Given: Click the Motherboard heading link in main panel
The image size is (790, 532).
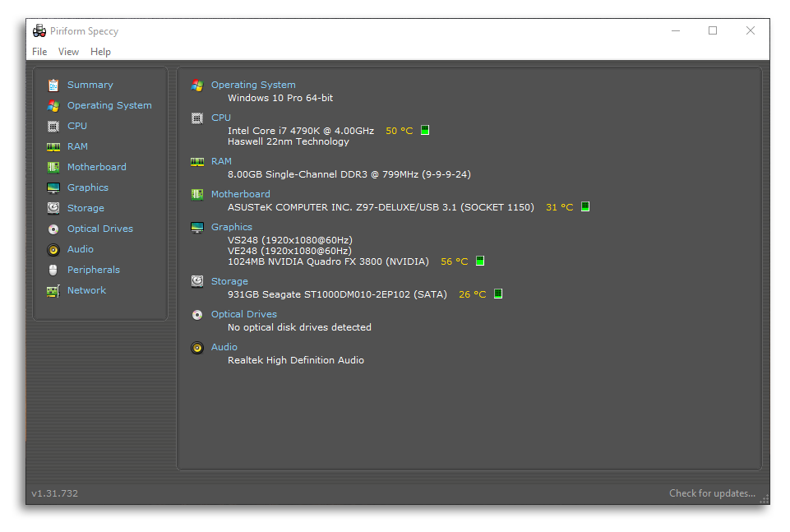Looking at the screenshot, I should click(240, 194).
